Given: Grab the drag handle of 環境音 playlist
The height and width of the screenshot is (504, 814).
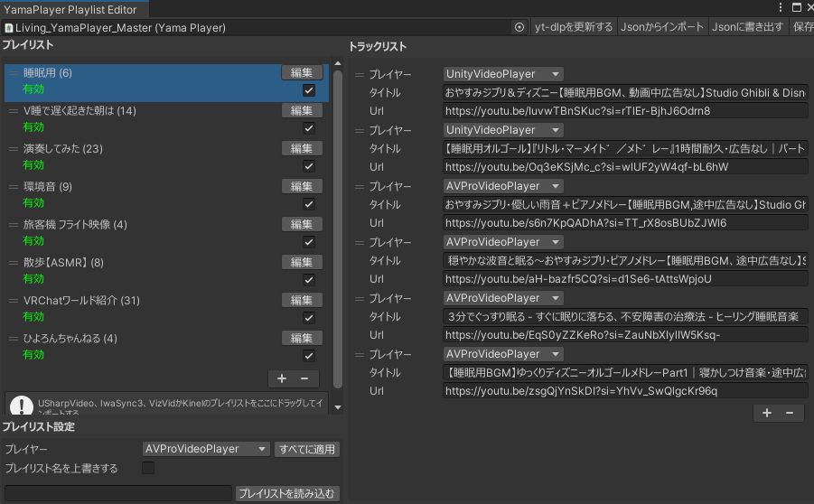Looking at the screenshot, I should tap(14, 187).
